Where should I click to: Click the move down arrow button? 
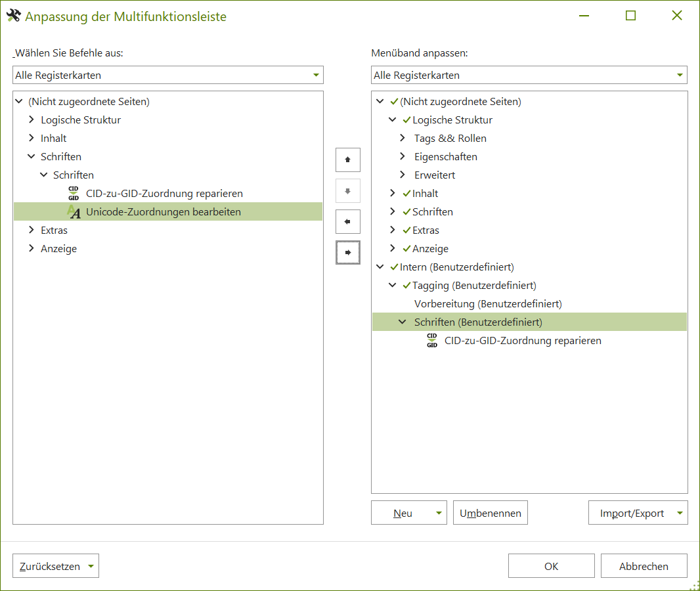(348, 191)
